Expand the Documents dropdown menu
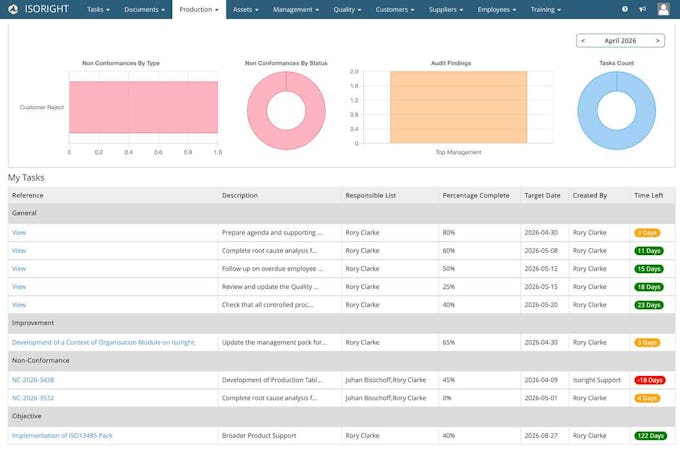680x450 pixels. coord(144,10)
